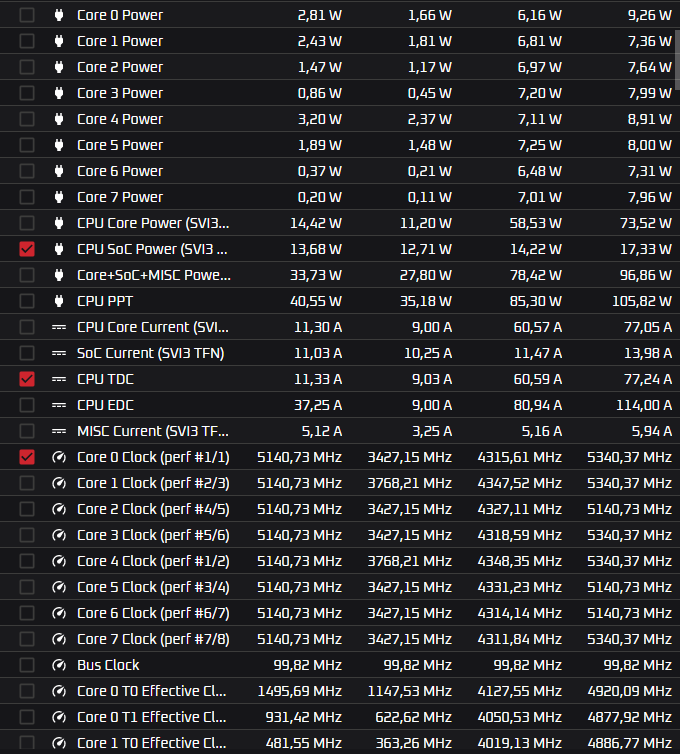Image resolution: width=680 pixels, height=754 pixels.
Task: Click the plug icon beside Core 4 Power
Action: click(x=59, y=119)
